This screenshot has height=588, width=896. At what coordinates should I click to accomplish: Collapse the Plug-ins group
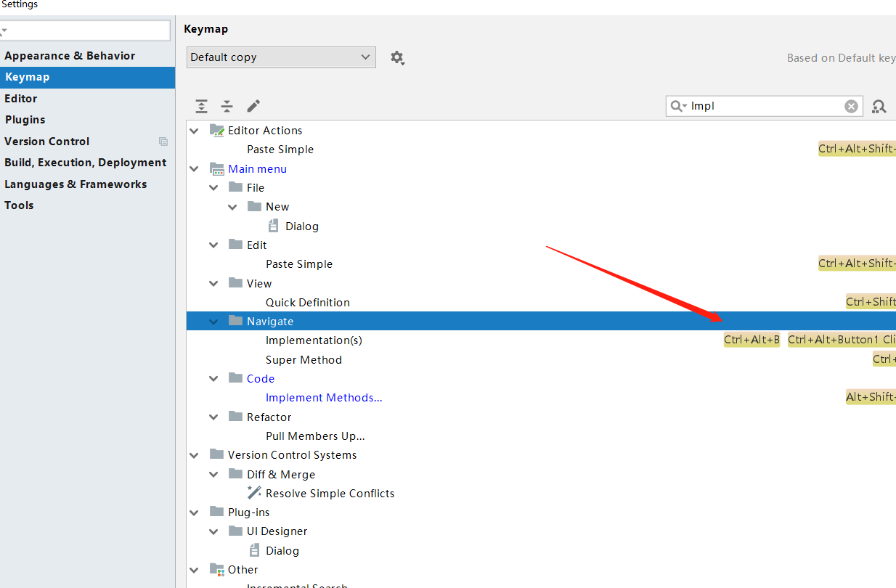coord(194,513)
